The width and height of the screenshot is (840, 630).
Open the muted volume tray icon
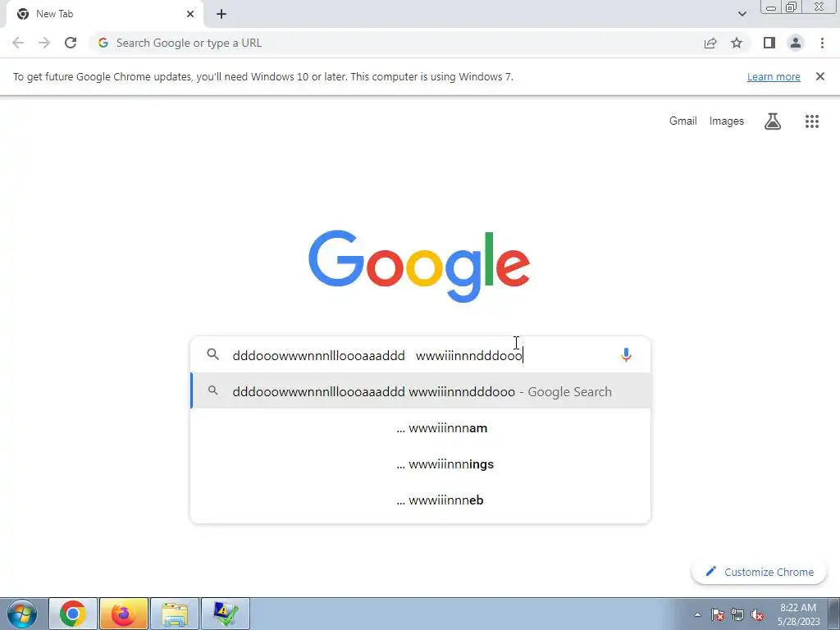tap(757, 614)
